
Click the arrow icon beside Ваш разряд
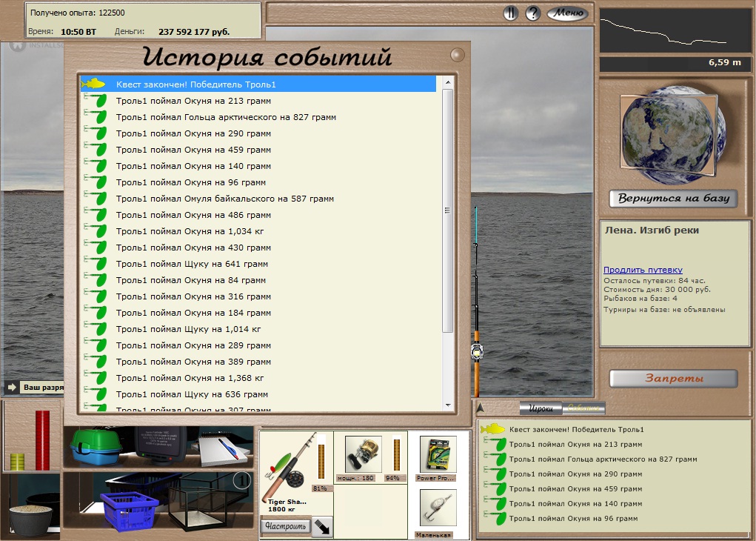pyautogui.click(x=12, y=387)
